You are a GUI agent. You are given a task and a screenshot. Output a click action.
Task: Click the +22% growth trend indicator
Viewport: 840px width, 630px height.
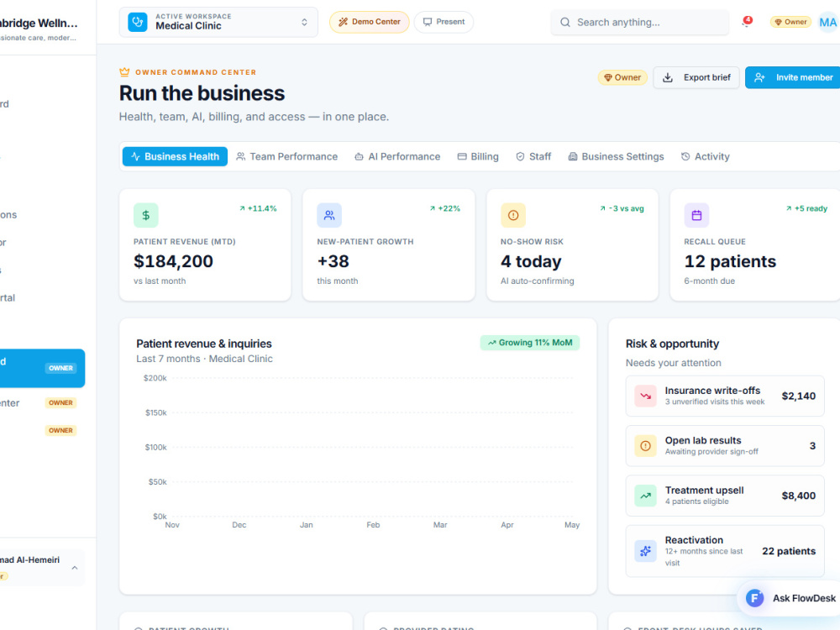tap(444, 208)
